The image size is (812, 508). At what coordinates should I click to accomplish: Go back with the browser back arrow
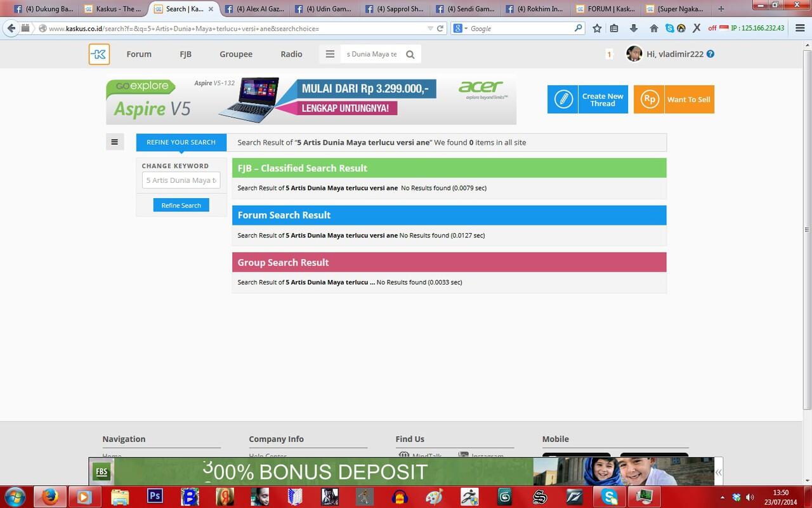[x=11, y=28]
